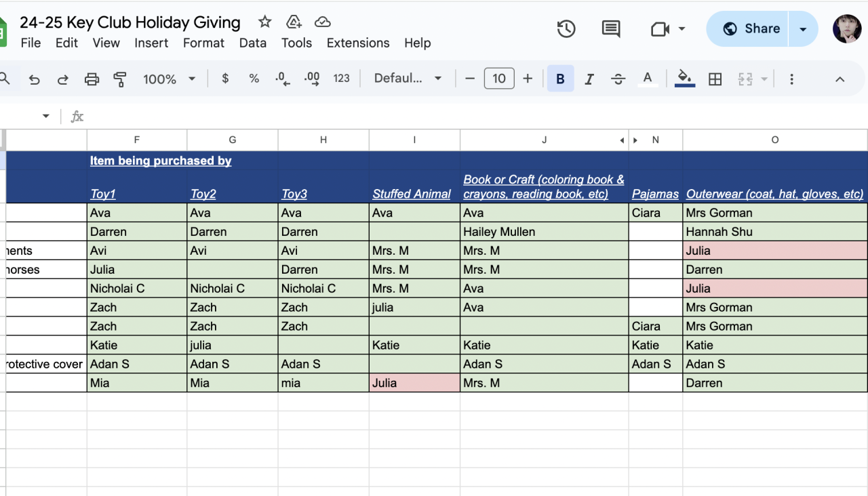Image resolution: width=868 pixels, height=496 pixels.
Task: Open the fill color paint bucket
Action: tap(685, 79)
